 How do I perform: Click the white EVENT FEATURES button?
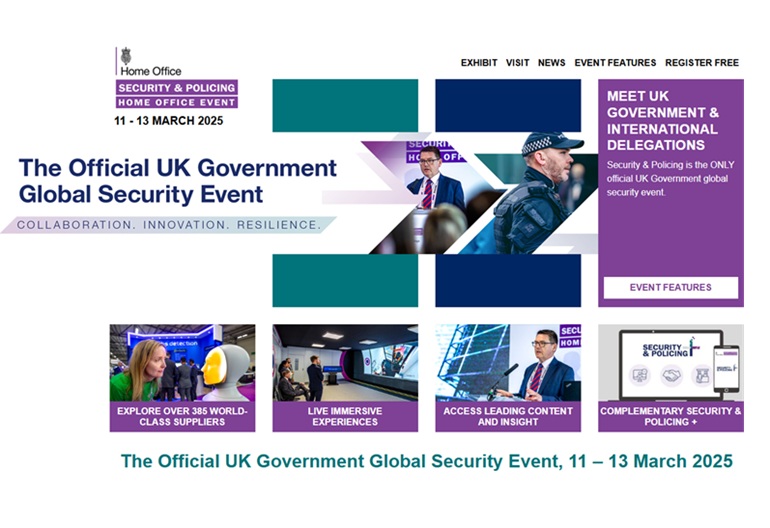point(670,287)
